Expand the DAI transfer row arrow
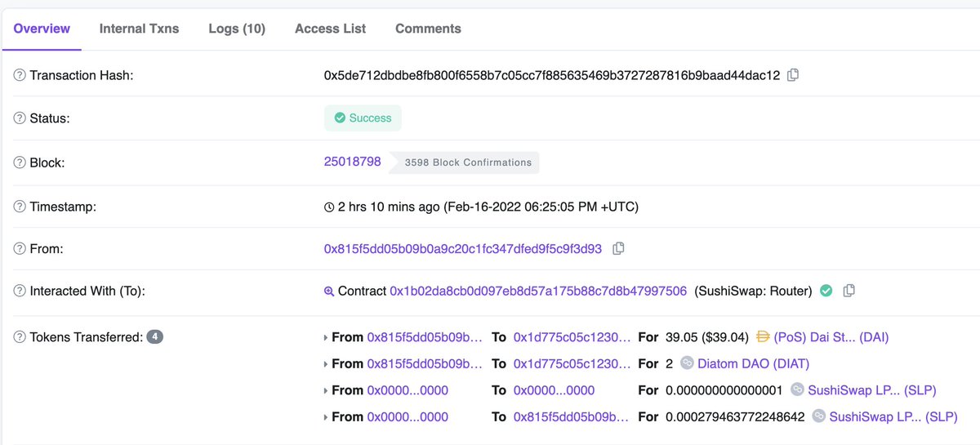 click(327, 337)
